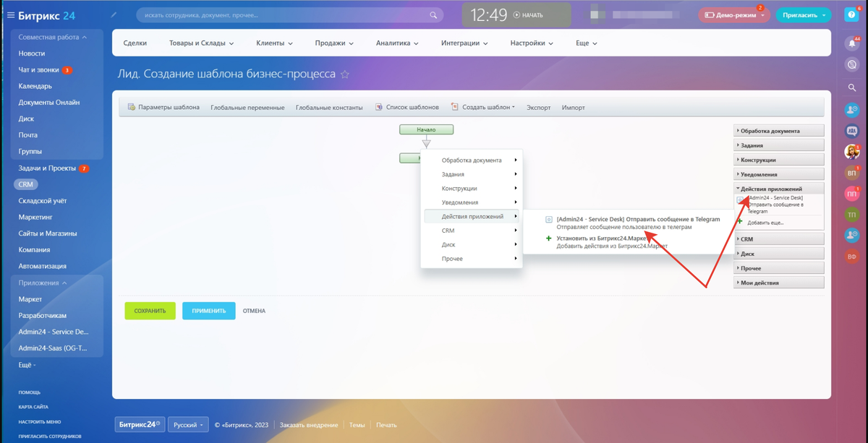868x443 pixels.
Task: Expand Уведомления panel section
Action: coord(779,174)
